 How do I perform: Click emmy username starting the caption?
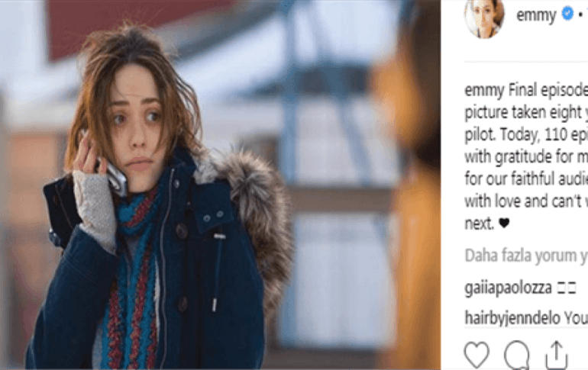point(484,90)
